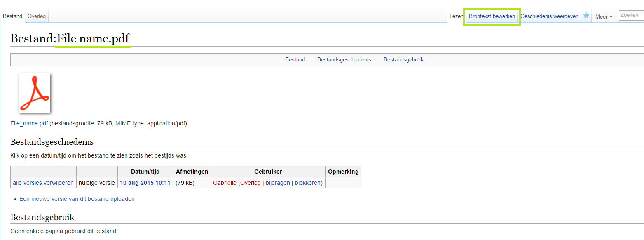Image resolution: width=644 pixels, height=240 pixels.
Task: Open the Meer dropdown menu
Action: click(603, 16)
